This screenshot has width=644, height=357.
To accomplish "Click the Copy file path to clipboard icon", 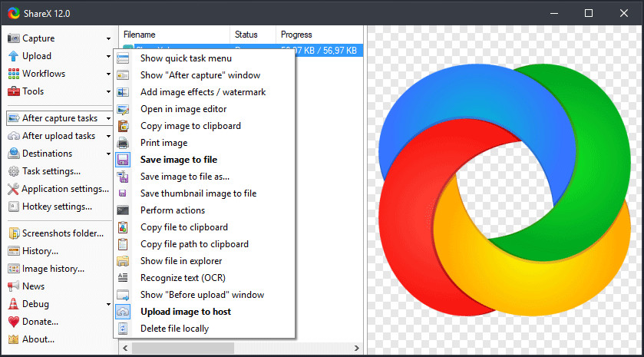I will tap(123, 244).
